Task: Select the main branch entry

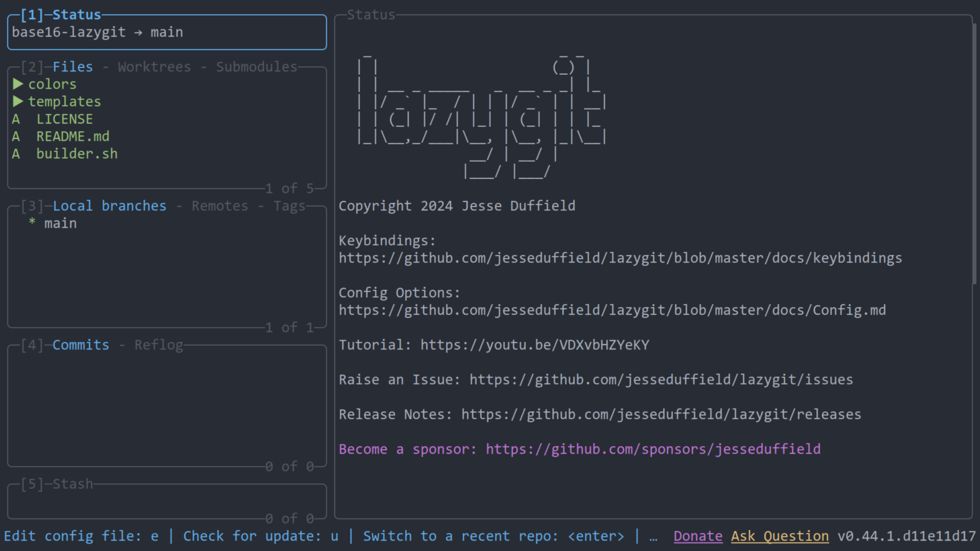Action: pyautogui.click(x=60, y=223)
